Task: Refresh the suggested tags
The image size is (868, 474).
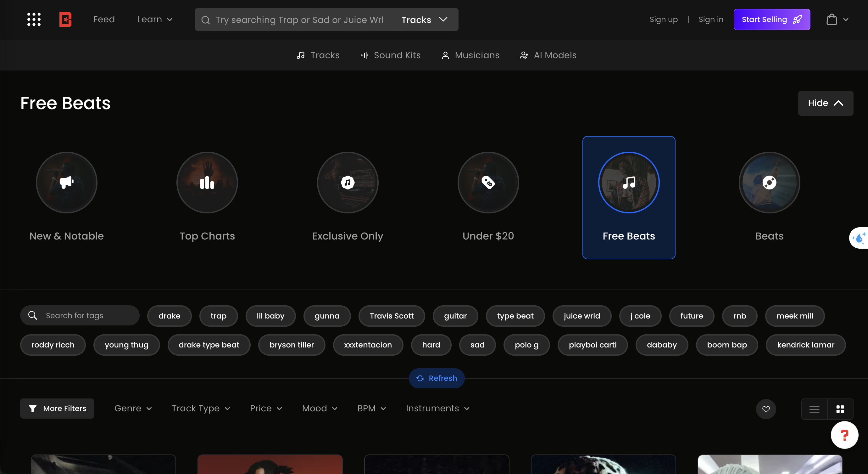Action: point(437,378)
